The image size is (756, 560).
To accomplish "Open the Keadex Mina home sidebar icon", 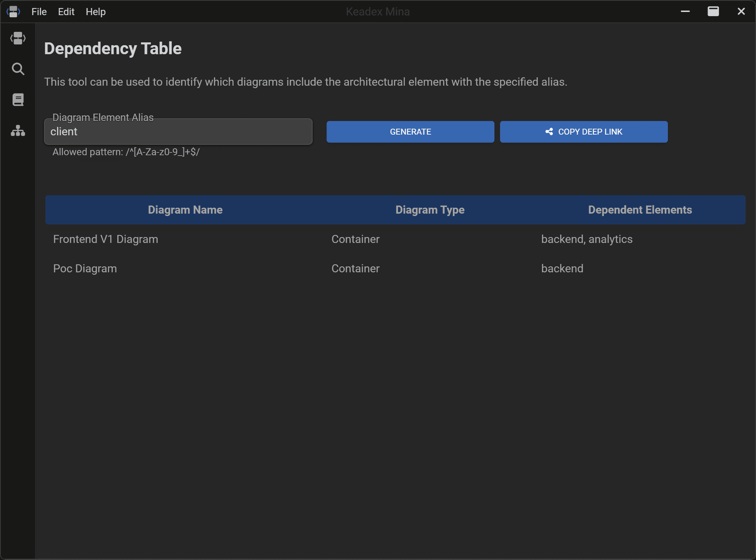I will tap(18, 38).
